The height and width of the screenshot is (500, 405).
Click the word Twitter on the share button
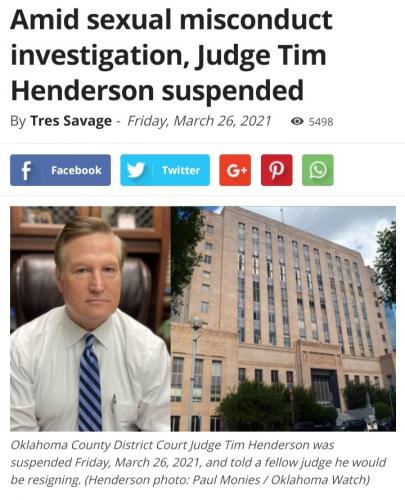click(181, 170)
